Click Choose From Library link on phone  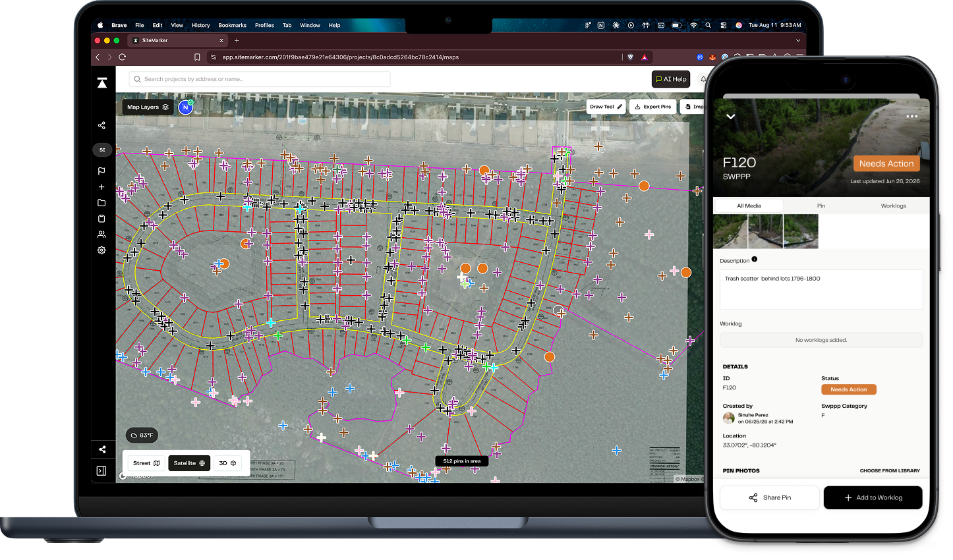coord(890,470)
